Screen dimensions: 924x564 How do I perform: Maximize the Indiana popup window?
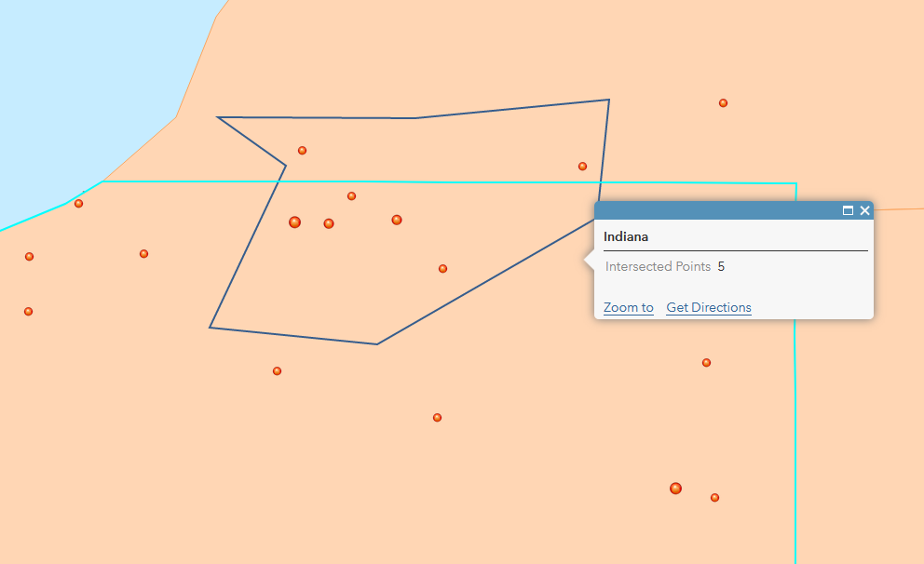point(848,210)
